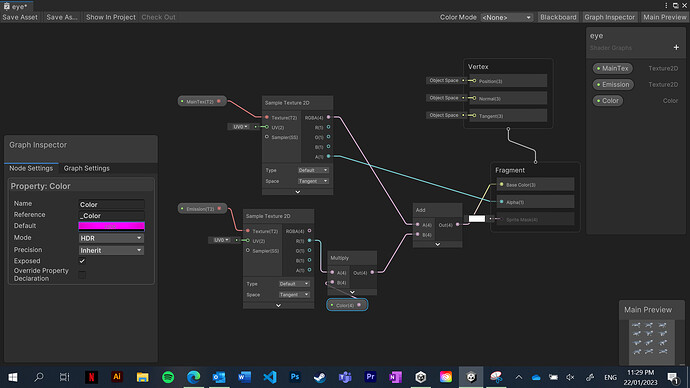Launch Spotify from the taskbar
The image size is (690, 388).
(x=168, y=377)
